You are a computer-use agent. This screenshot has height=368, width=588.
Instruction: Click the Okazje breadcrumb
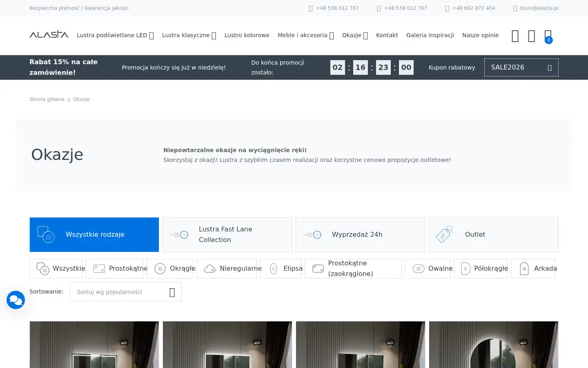point(81,99)
